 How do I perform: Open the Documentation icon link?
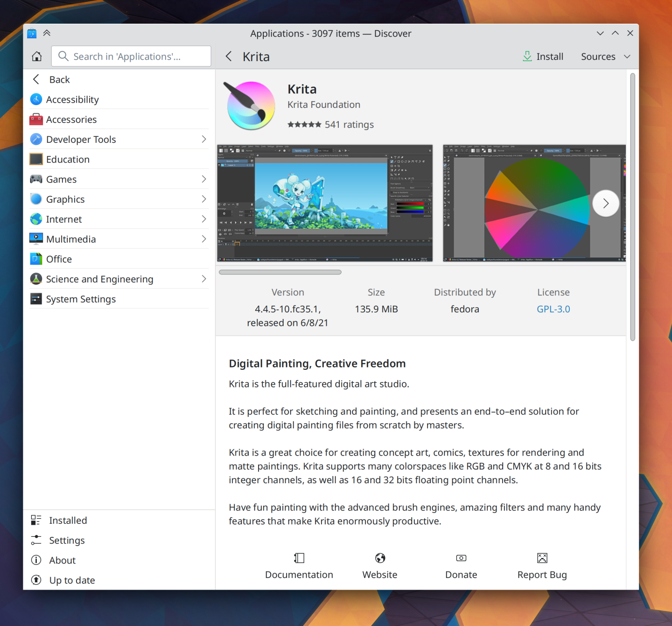click(x=299, y=558)
